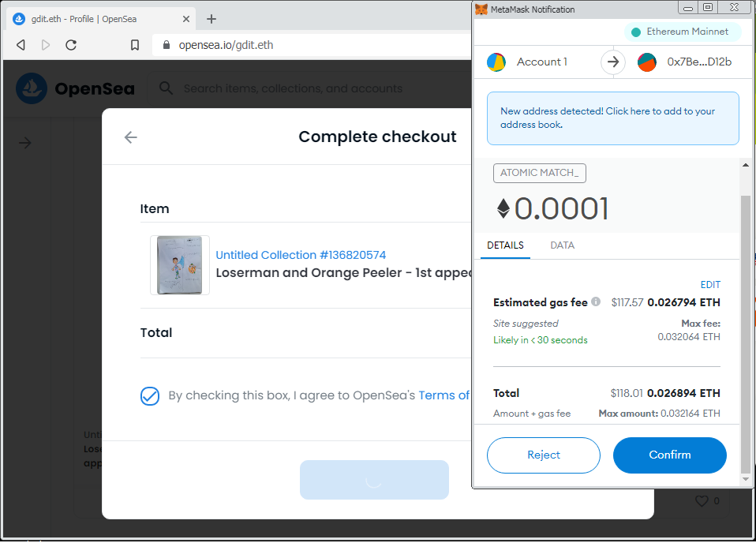Click EDIT to change the gas fee
Image resolution: width=756 pixels, height=543 pixels.
click(710, 284)
